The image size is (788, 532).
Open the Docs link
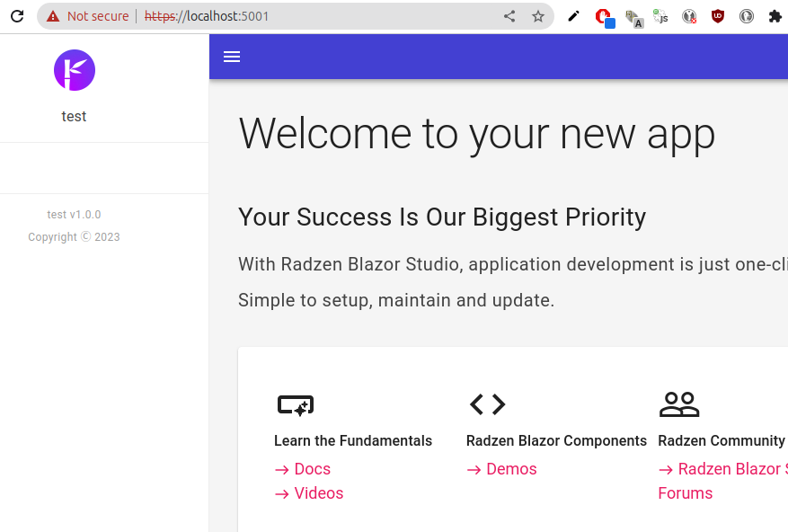[303, 469]
